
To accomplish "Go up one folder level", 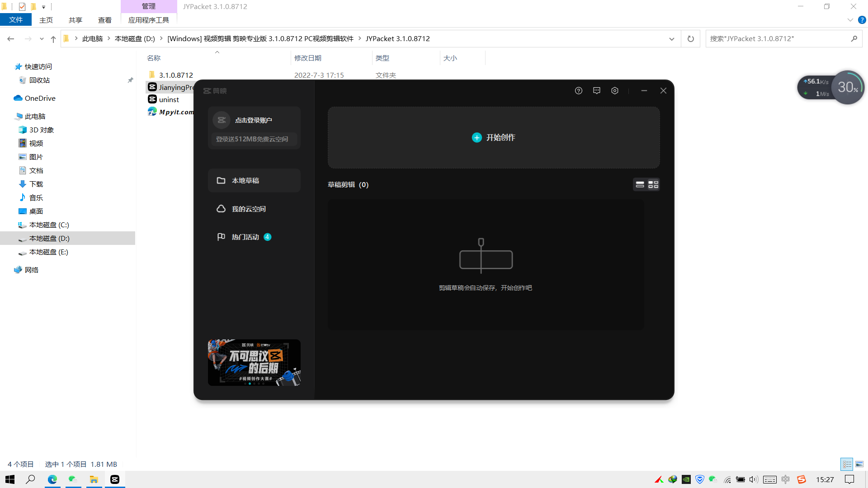I will (53, 39).
